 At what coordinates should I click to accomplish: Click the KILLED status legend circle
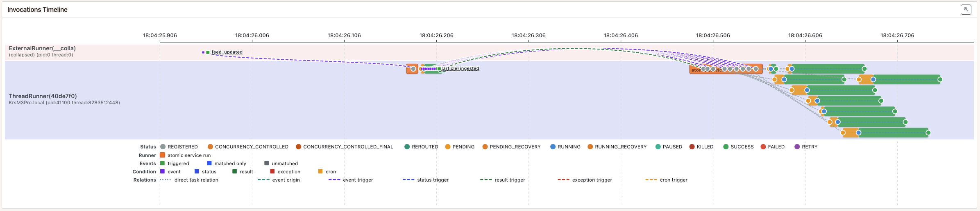tap(692, 147)
